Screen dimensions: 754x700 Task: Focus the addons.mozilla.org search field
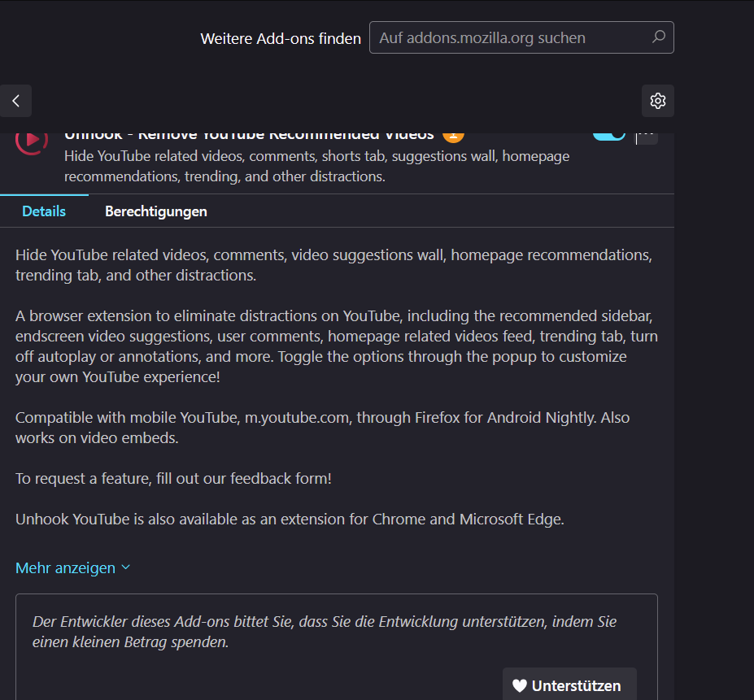point(512,37)
